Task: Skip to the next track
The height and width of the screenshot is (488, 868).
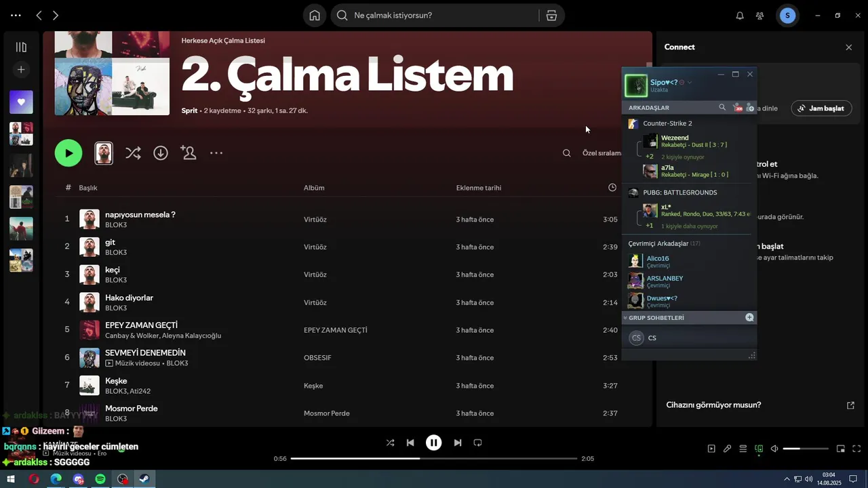Action: 458,443
